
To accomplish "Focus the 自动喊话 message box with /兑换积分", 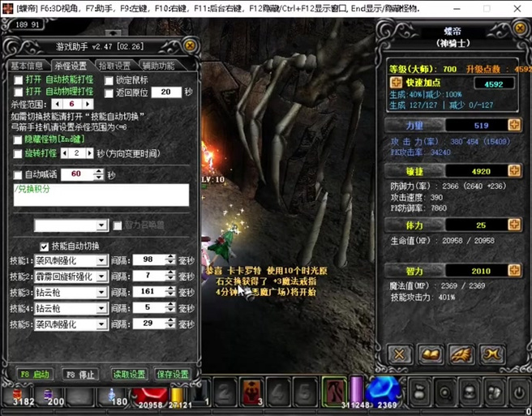I will (101, 195).
